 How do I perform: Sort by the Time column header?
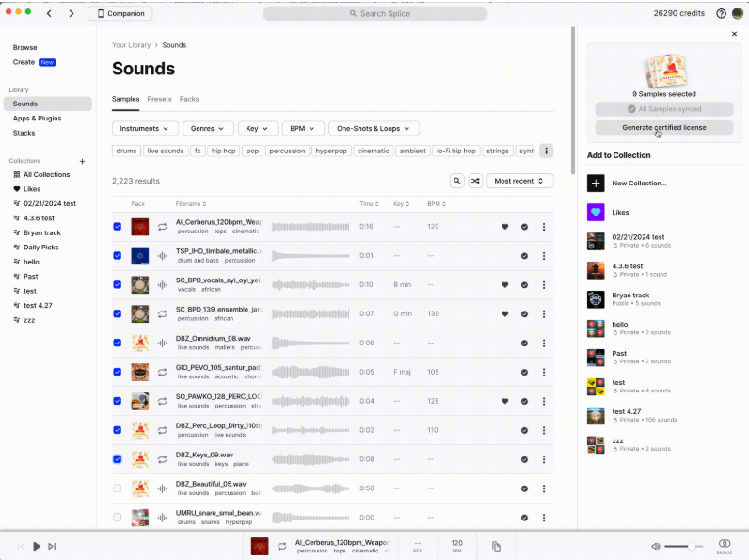click(x=369, y=204)
